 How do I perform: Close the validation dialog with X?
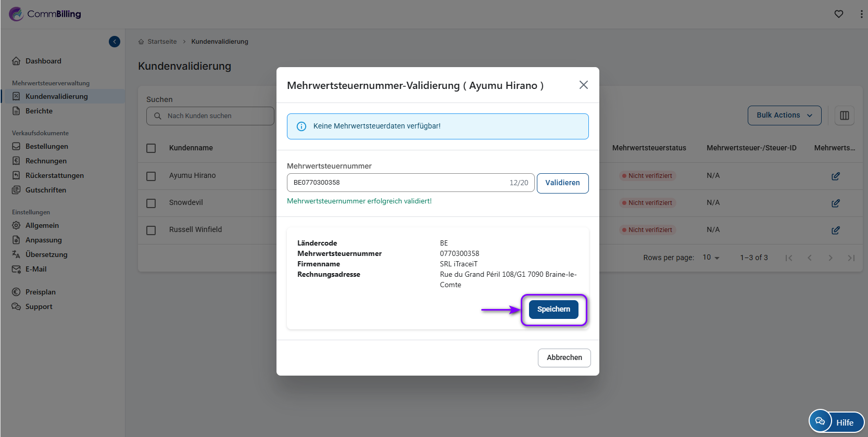[x=583, y=85]
